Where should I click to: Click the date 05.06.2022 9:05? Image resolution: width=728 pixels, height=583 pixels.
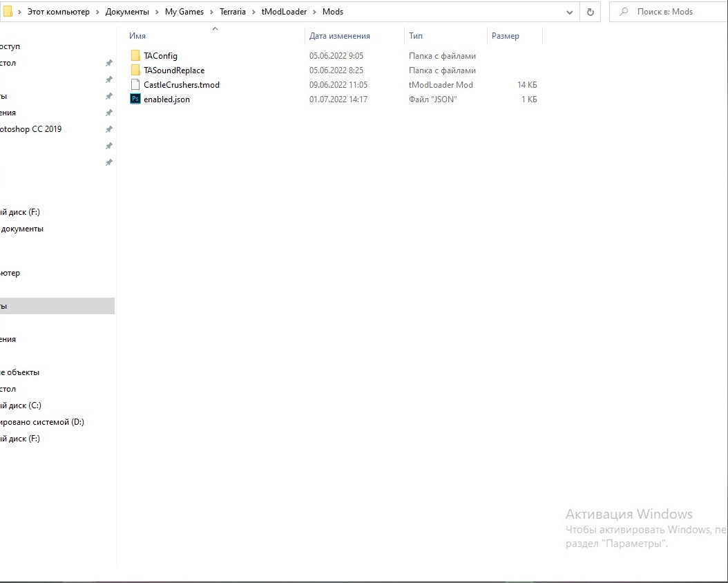(336, 56)
